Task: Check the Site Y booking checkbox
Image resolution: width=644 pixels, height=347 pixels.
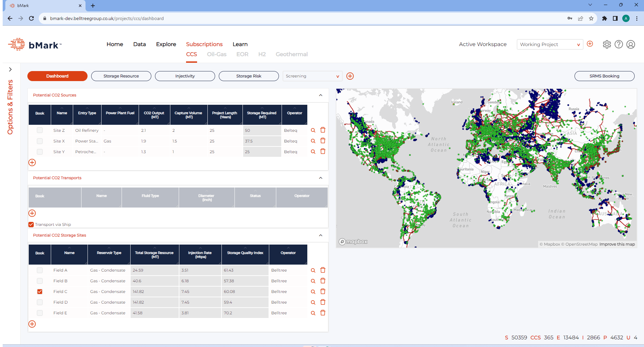Action: point(40,152)
